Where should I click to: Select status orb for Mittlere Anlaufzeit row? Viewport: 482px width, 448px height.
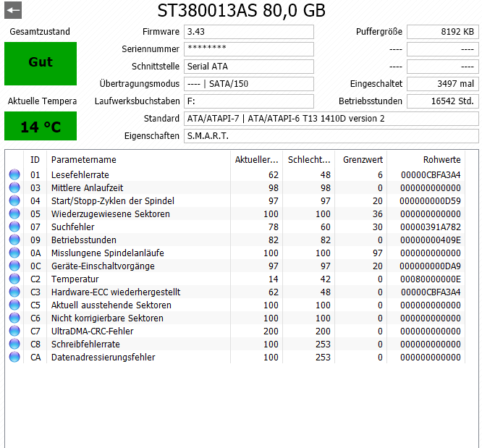pyautogui.click(x=14, y=187)
